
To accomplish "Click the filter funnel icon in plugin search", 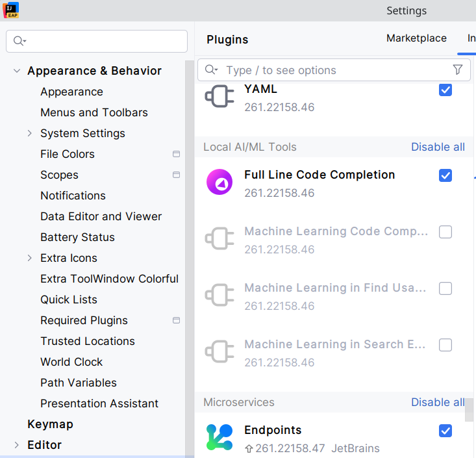I will click(457, 70).
